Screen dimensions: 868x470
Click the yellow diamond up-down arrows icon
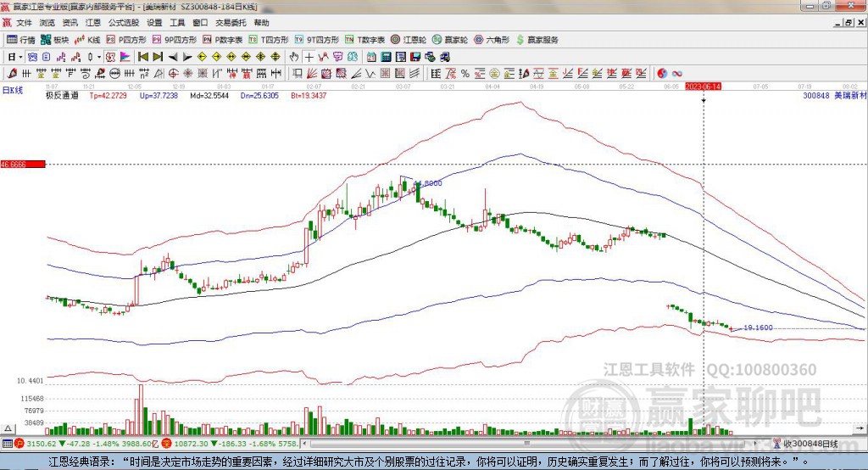tap(275, 57)
